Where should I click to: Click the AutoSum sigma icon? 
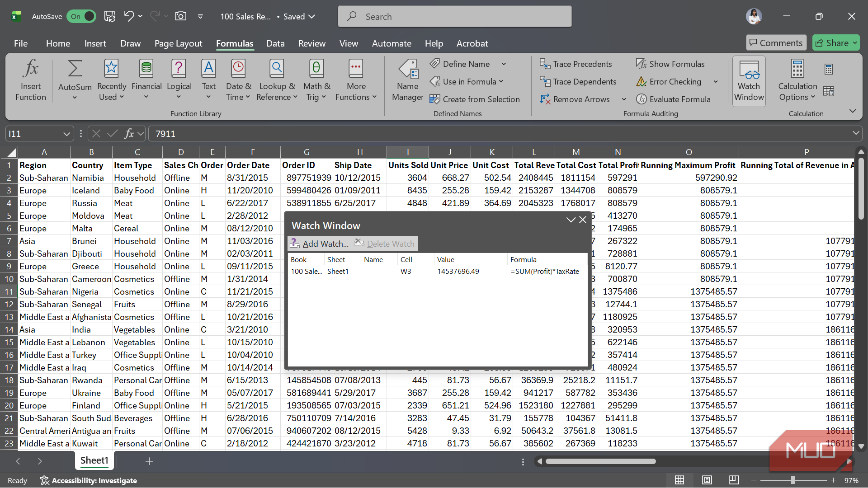(x=75, y=69)
